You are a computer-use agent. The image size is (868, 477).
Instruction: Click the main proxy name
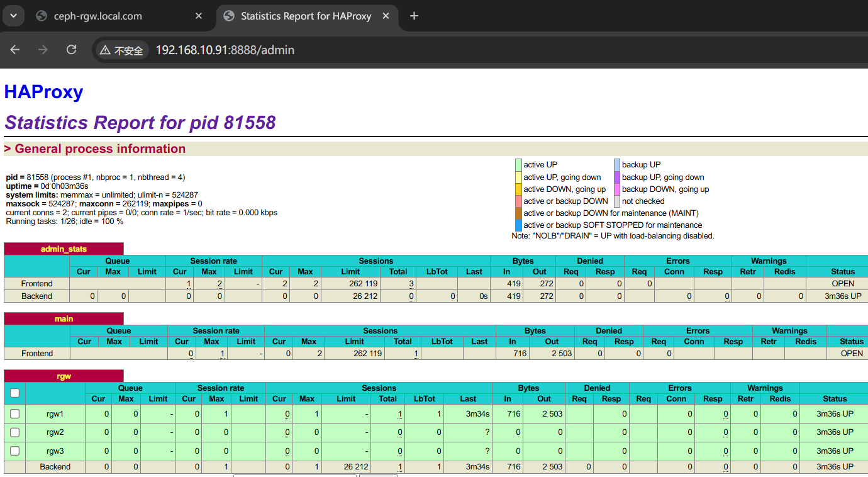point(64,319)
